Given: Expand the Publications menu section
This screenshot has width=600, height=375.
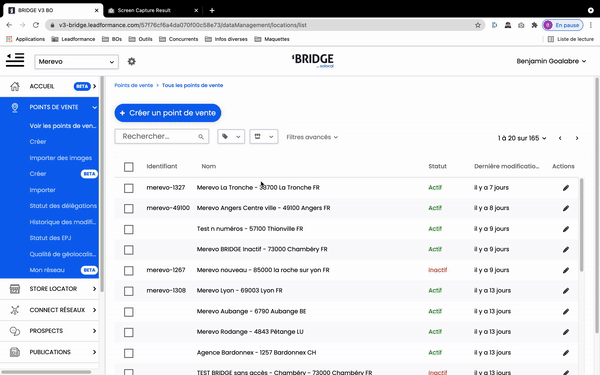Looking at the screenshot, I should coord(95,352).
